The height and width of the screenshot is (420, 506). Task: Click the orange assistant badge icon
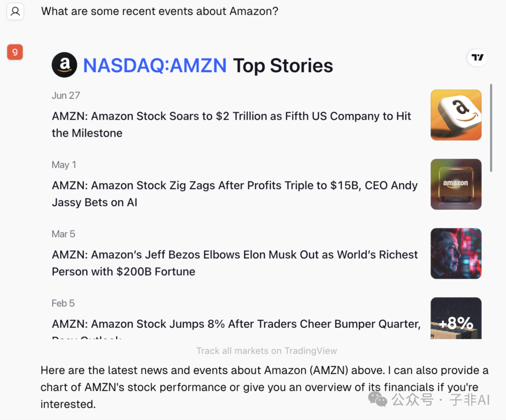pyautogui.click(x=15, y=52)
